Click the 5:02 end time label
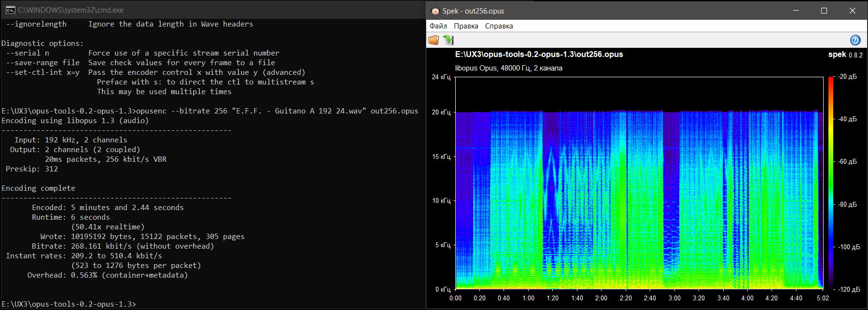Screen dimensions: 868x310 tap(823, 298)
